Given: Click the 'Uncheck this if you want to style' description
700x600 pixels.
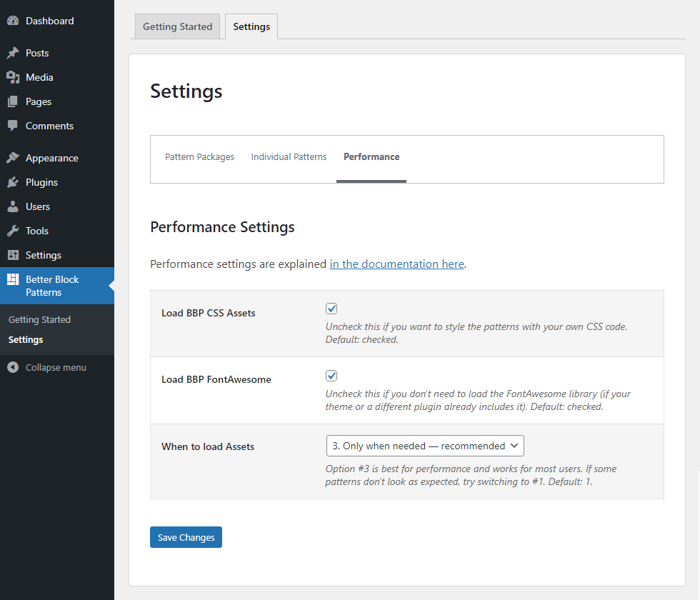Looking at the screenshot, I should pyautogui.click(x=476, y=333).
